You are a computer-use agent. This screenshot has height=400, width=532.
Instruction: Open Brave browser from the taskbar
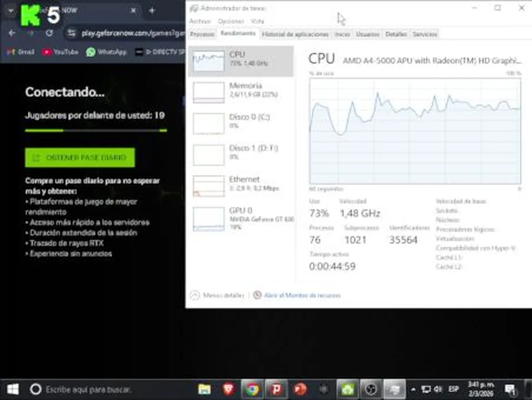click(228, 389)
